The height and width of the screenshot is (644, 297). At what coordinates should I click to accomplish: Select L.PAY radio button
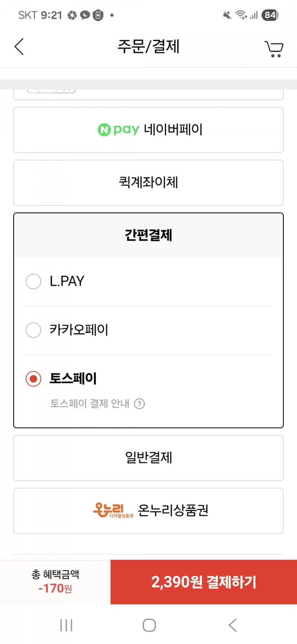33,281
